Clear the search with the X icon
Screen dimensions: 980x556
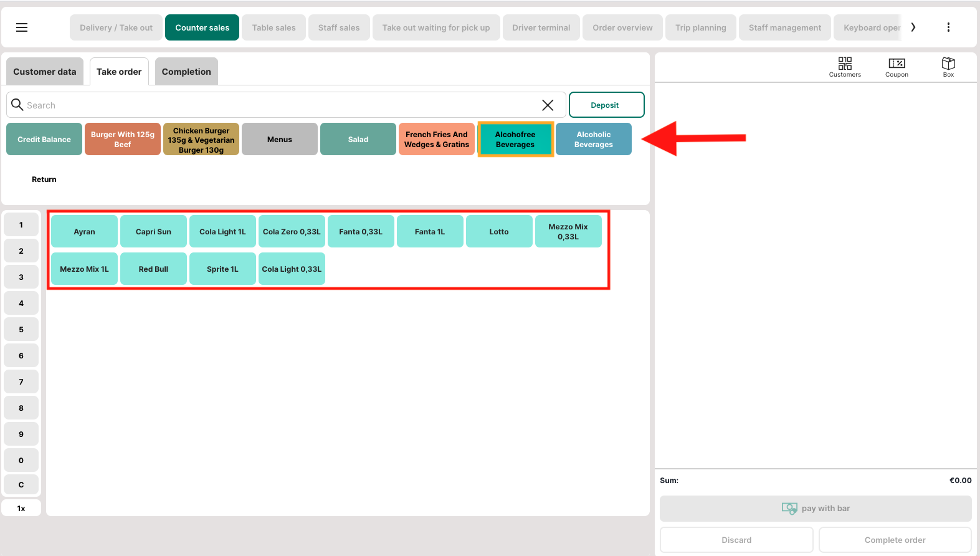(x=548, y=105)
